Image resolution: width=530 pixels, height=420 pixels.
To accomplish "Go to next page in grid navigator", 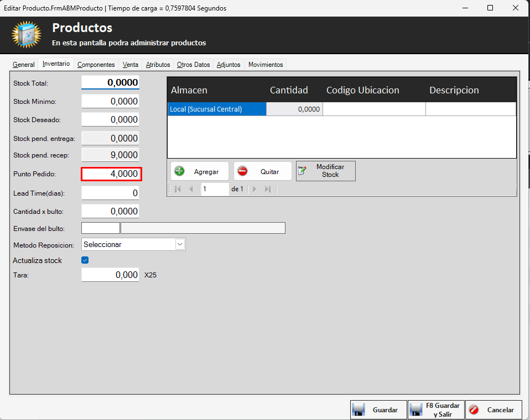I will [x=254, y=189].
